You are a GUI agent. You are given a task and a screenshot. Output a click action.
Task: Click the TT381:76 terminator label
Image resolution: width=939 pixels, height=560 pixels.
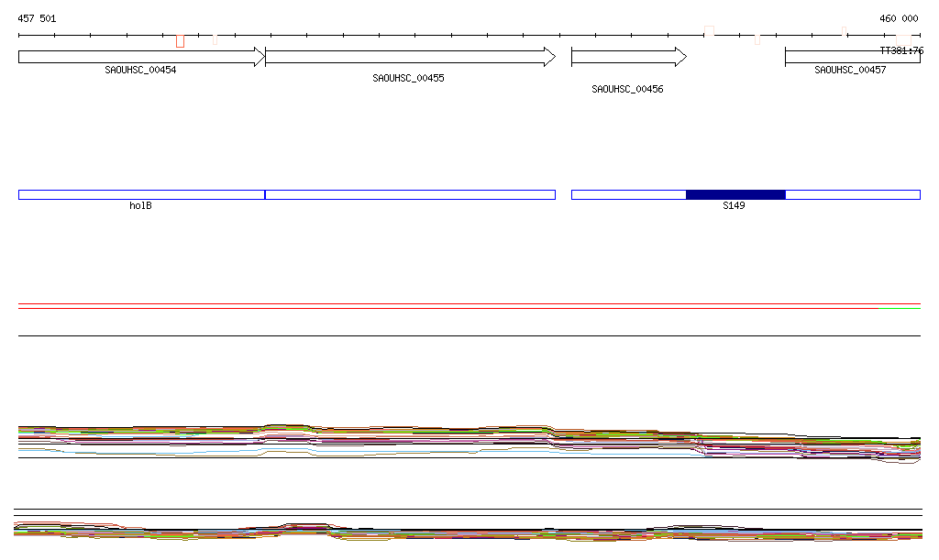901,51
